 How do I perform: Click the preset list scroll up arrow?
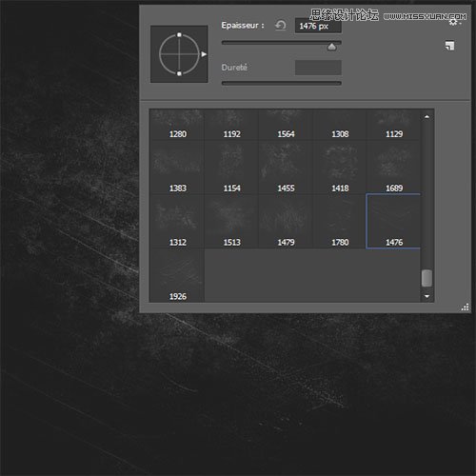pyautogui.click(x=426, y=117)
